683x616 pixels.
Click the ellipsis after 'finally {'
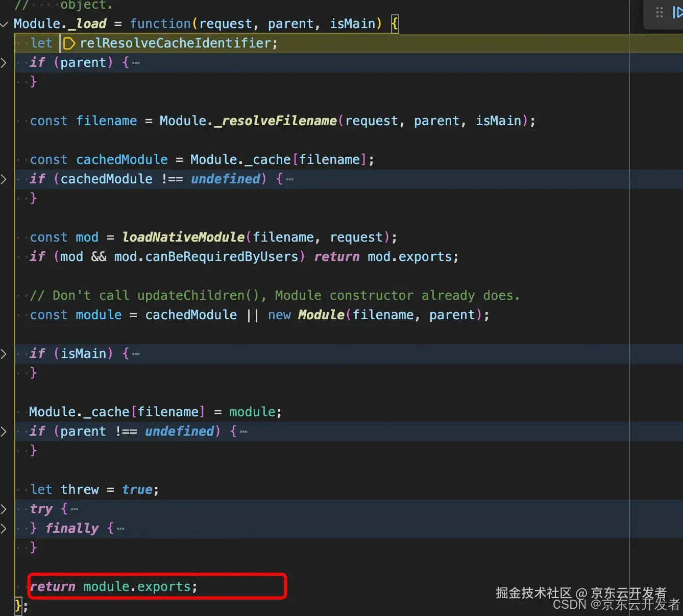coord(120,529)
